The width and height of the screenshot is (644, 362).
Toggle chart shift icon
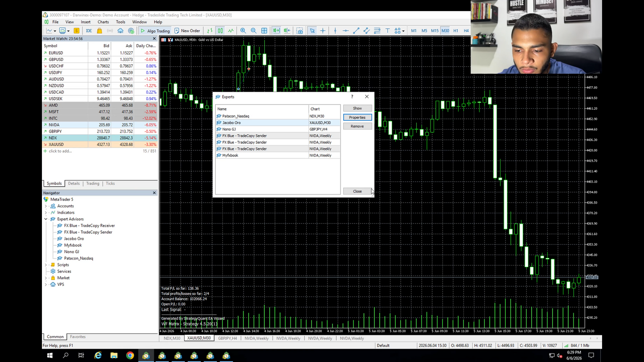287,31
